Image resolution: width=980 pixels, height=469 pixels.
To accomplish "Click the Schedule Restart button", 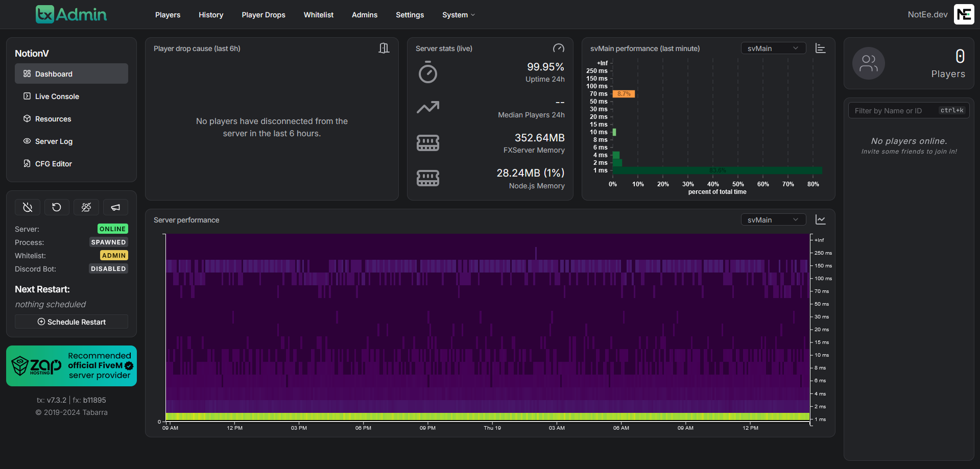I will click(71, 322).
